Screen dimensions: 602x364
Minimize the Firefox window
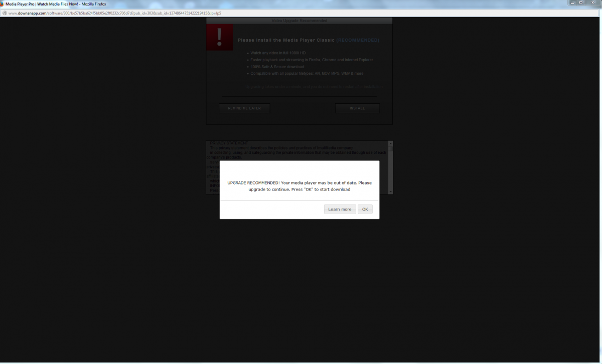[x=572, y=3]
